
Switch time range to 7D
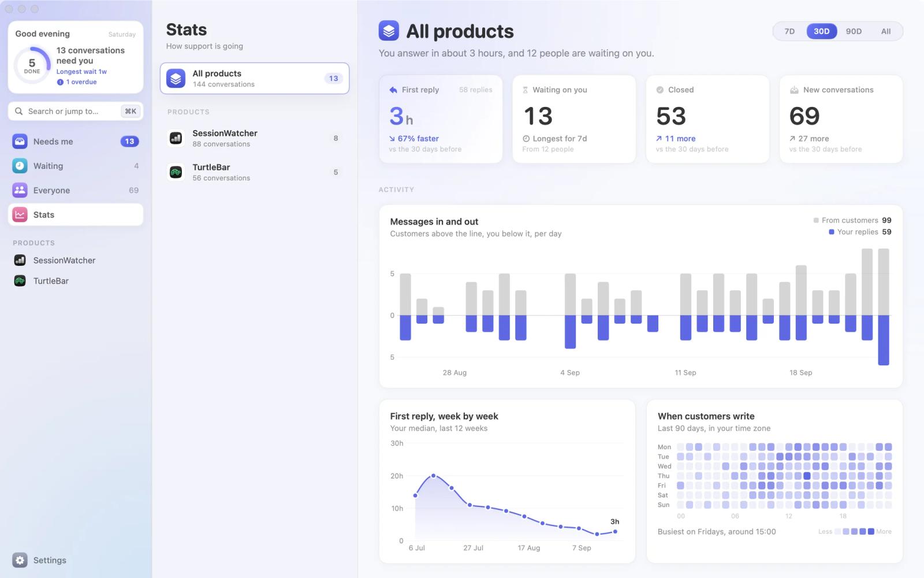[789, 31]
